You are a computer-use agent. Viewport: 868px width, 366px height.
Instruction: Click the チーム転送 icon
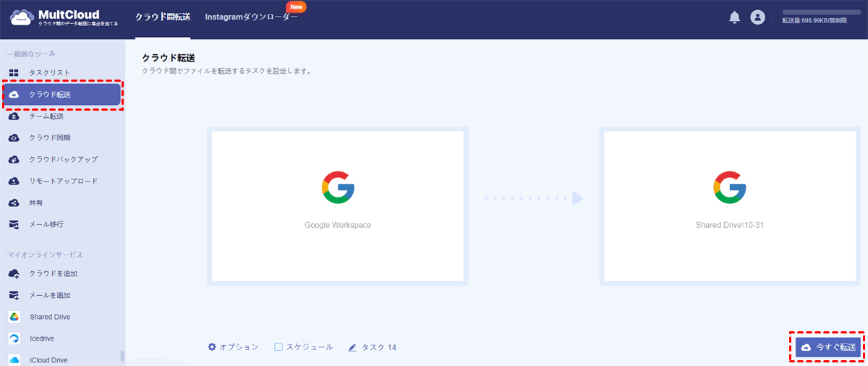(x=14, y=116)
